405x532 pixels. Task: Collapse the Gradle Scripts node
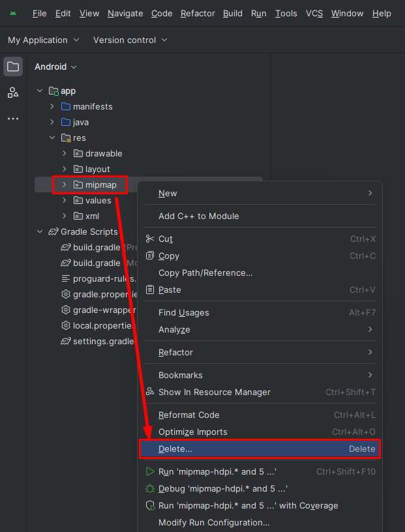pos(40,231)
